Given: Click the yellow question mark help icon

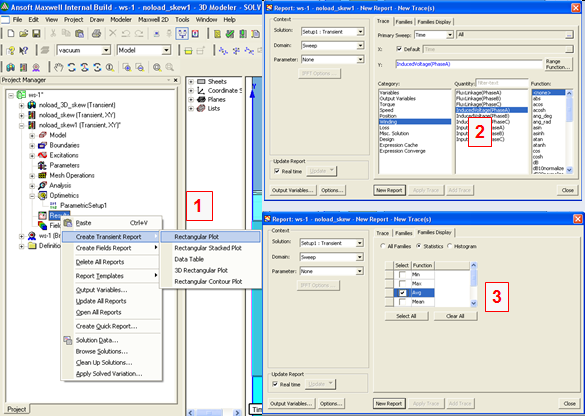Looking at the screenshot, I should (x=11, y=50).
